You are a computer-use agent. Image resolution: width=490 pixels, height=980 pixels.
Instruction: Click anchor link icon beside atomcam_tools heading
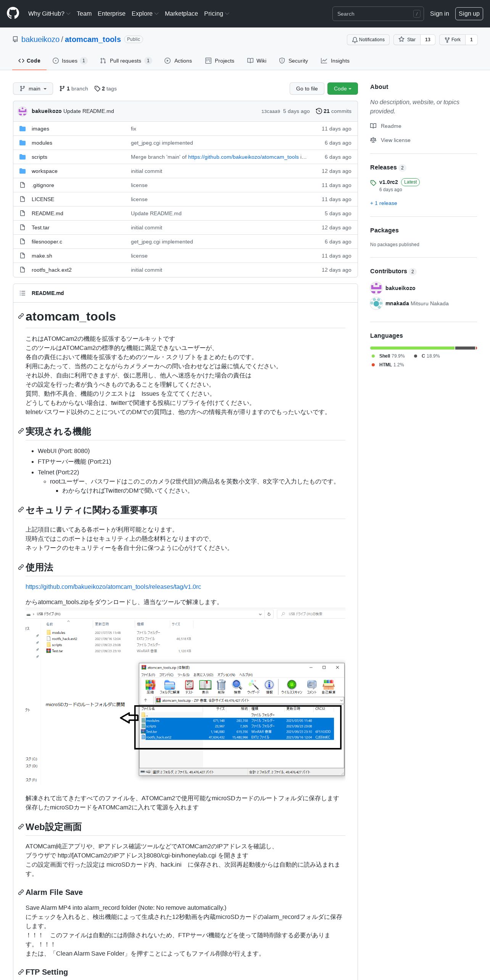coord(21,316)
